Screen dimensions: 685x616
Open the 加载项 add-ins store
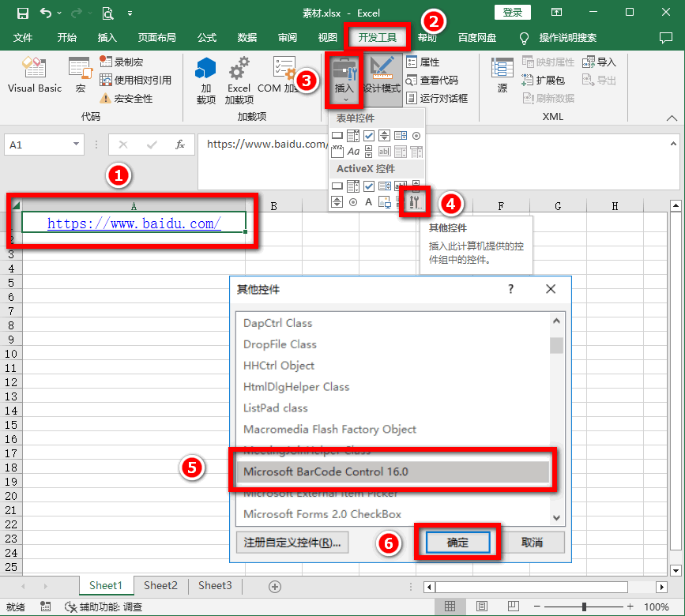(205, 81)
